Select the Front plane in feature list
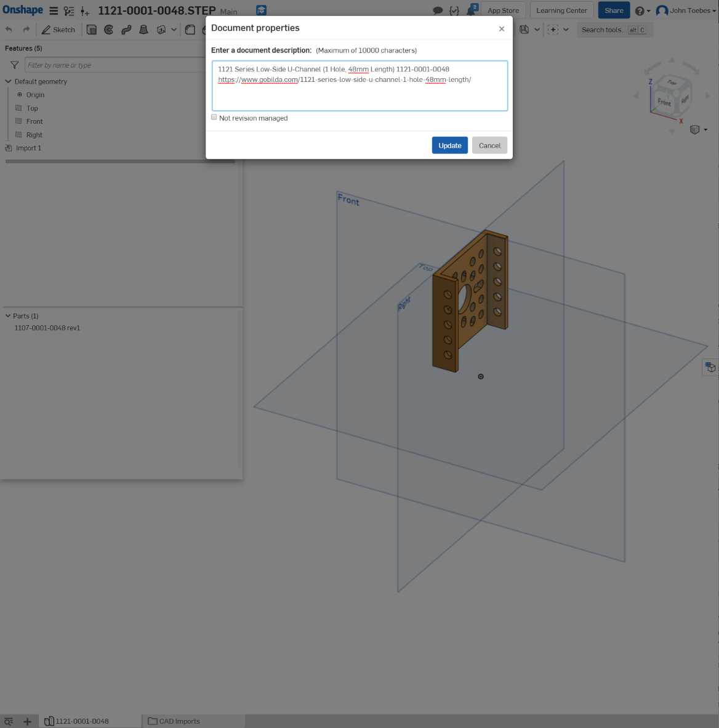Viewport: 719px width, 728px height. [34, 122]
